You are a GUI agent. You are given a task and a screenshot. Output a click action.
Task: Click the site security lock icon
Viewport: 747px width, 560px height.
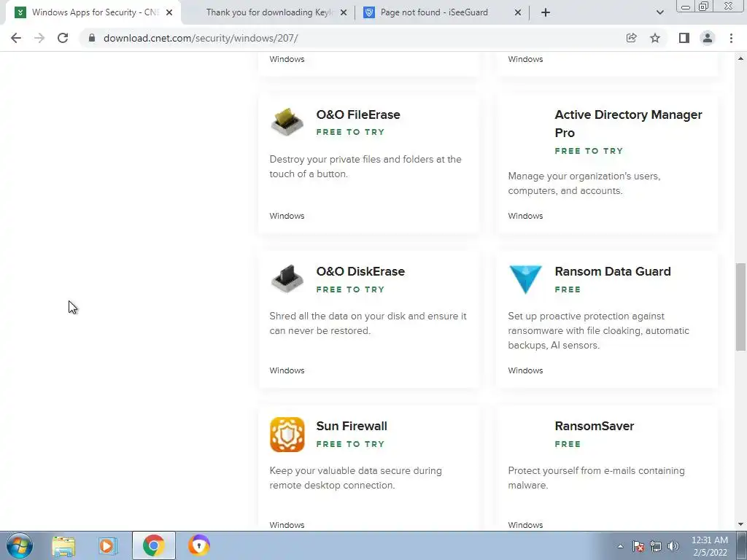91,38
